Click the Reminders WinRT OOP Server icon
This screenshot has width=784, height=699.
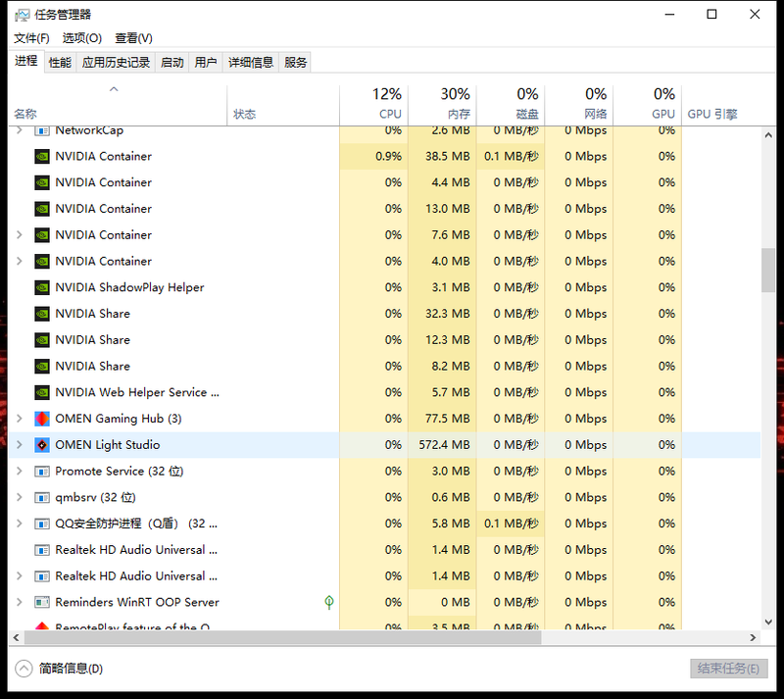point(42,602)
